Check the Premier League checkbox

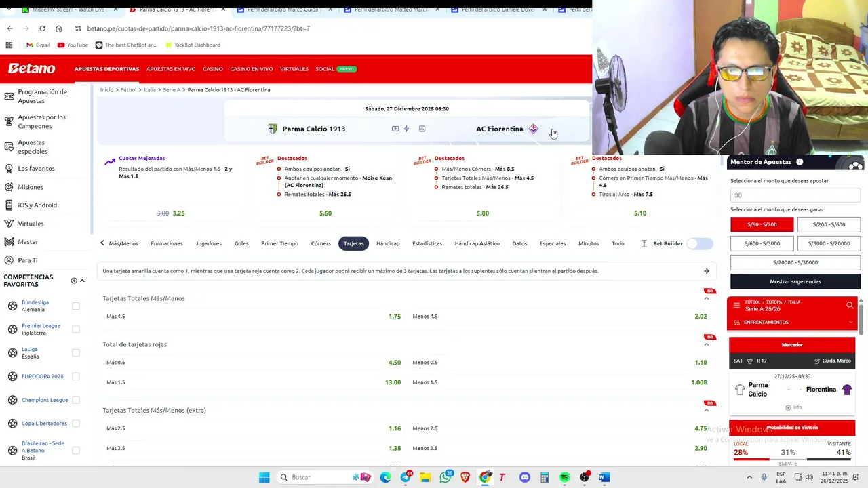click(76, 329)
